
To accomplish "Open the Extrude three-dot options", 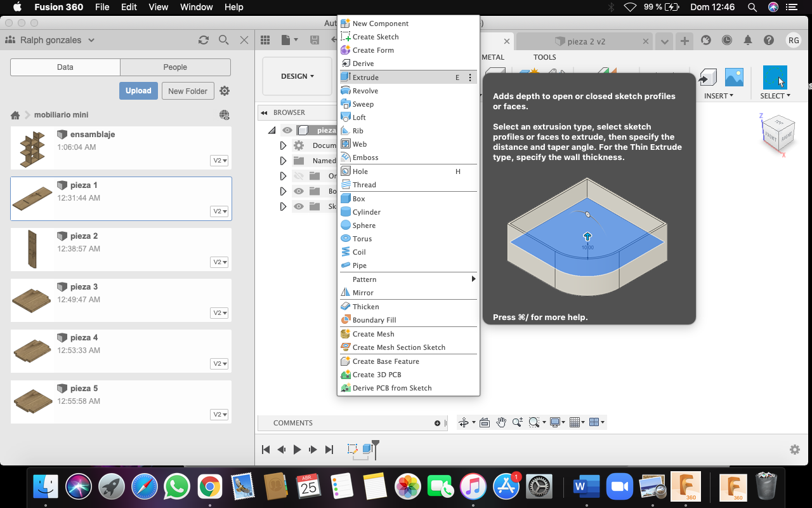I will [470, 77].
